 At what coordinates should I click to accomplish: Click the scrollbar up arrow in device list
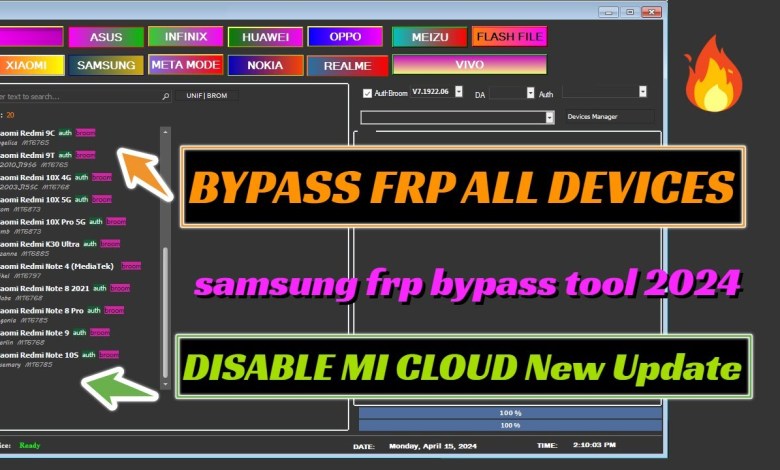point(166,132)
